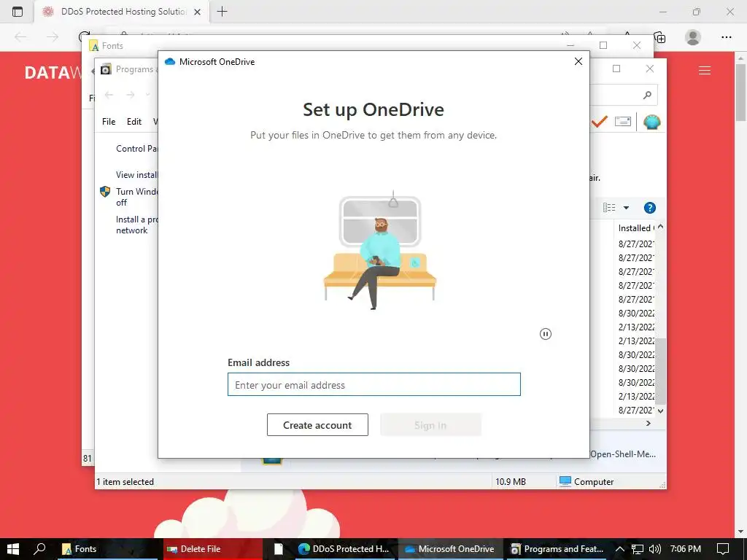Image resolution: width=747 pixels, height=560 pixels.
Task: Click the OneDrive cloud icon in dialog title
Action: click(169, 61)
